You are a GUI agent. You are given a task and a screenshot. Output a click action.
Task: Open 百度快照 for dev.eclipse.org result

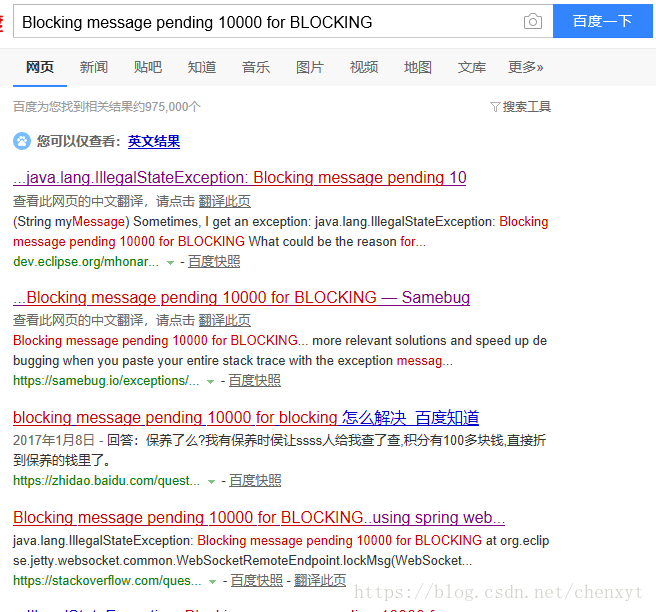[214, 262]
